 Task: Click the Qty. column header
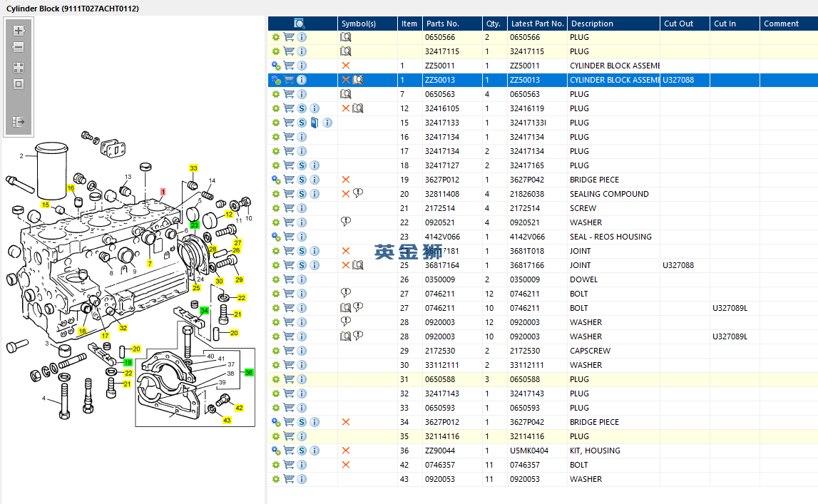[492, 24]
